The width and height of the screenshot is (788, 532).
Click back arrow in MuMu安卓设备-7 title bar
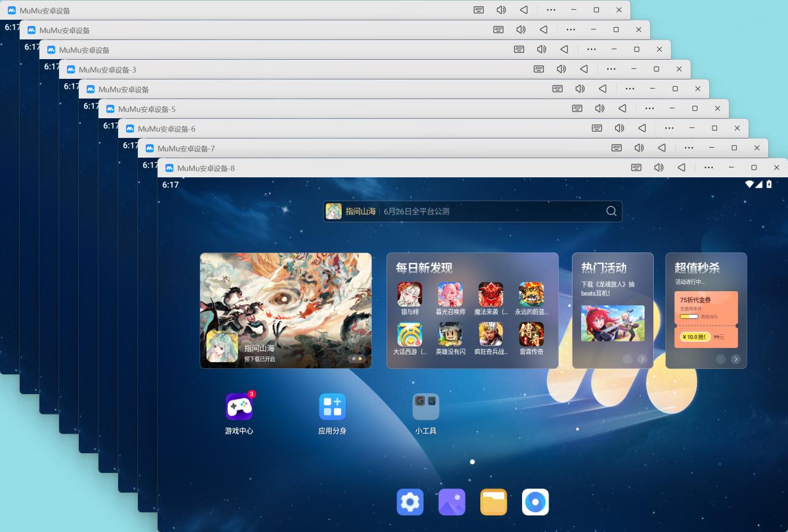pos(662,148)
